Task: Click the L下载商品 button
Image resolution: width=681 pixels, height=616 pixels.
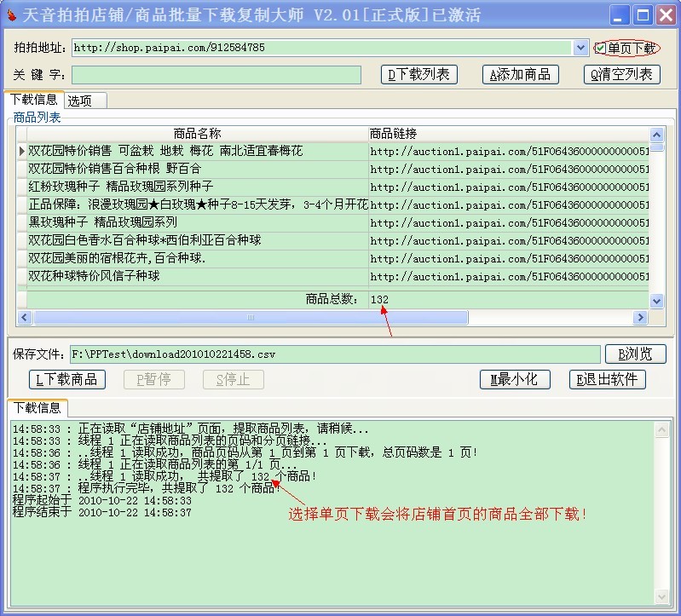Action: pyautogui.click(x=67, y=380)
